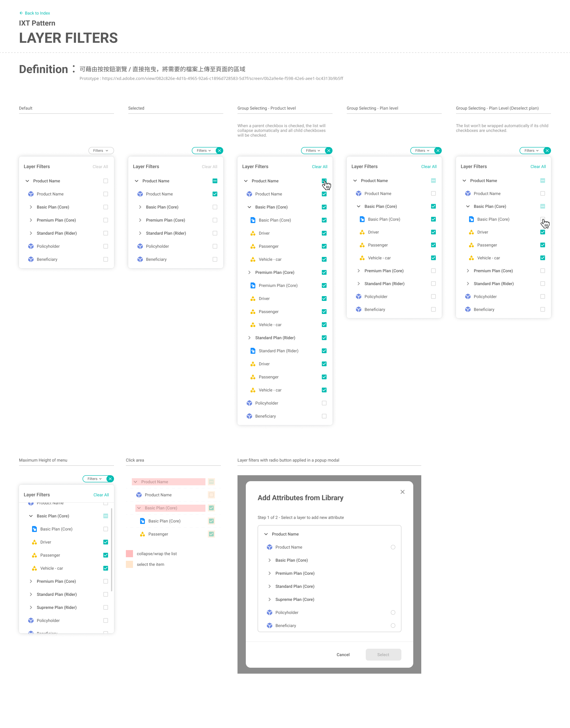Expand Standard Plan (Core) in the modal
570x728 pixels.
click(270, 587)
